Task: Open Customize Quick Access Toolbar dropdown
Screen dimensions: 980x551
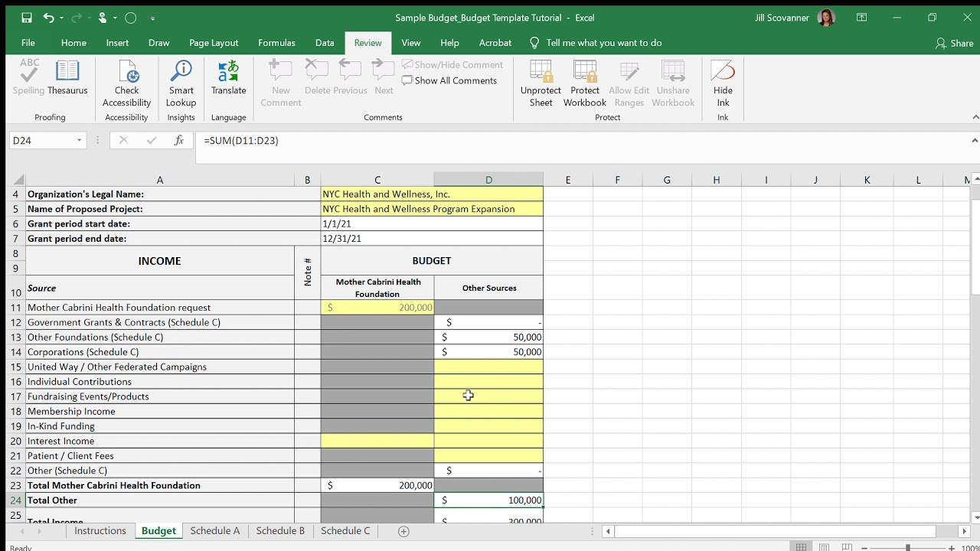Action: [x=153, y=18]
